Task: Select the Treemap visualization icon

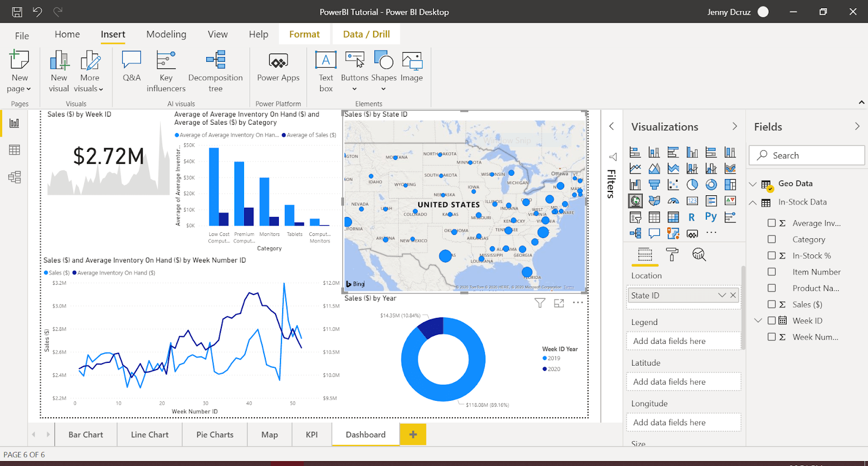Action: click(x=730, y=185)
